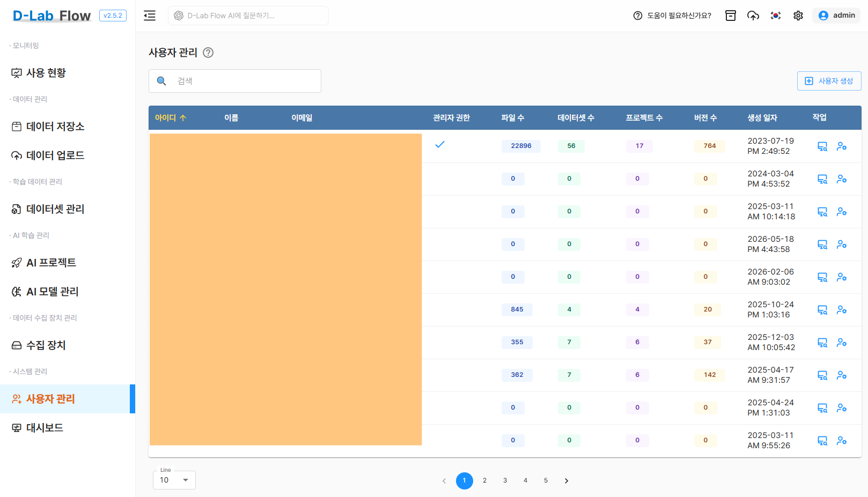Click the version count 142 badge

click(x=710, y=375)
